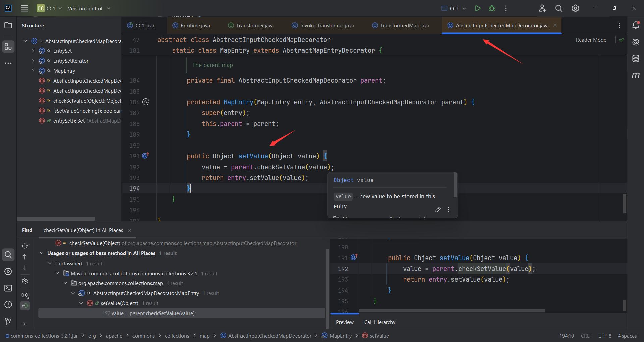The image size is (644, 342).
Task: Collapse AbstractInputCheckedMapDecorator structure node
Action: tap(25, 41)
